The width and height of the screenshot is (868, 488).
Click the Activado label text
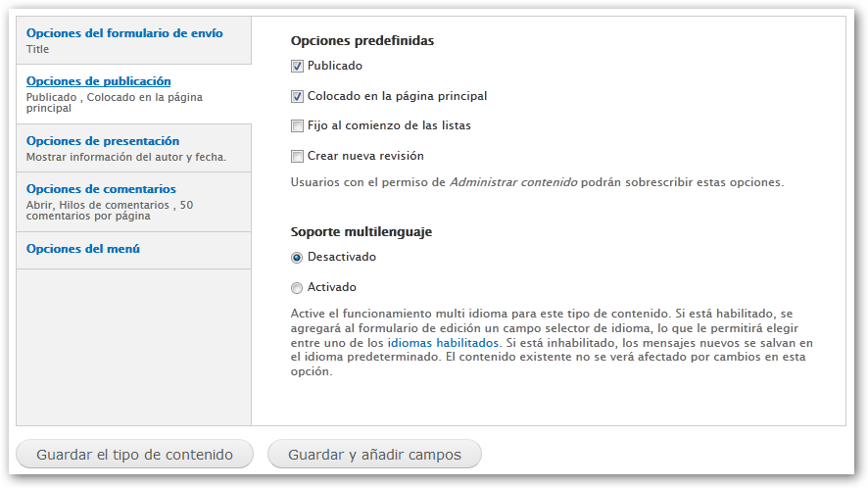click(332, 287)
